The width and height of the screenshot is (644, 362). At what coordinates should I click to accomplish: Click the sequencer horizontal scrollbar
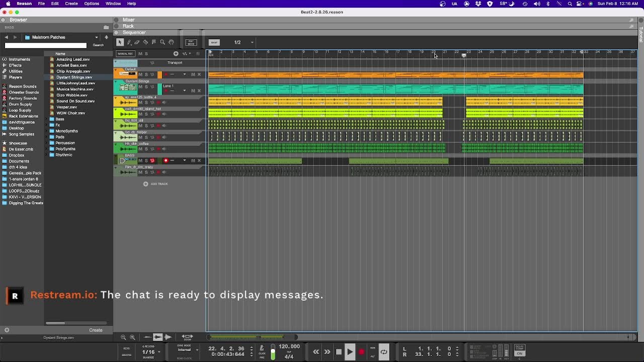point(252,337)
